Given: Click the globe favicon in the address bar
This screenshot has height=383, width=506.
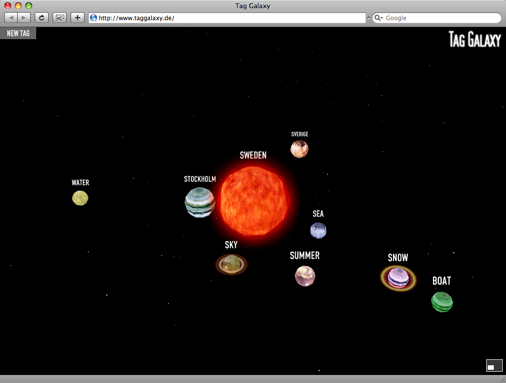Looking at the screenshot, I should coord(94,18).
